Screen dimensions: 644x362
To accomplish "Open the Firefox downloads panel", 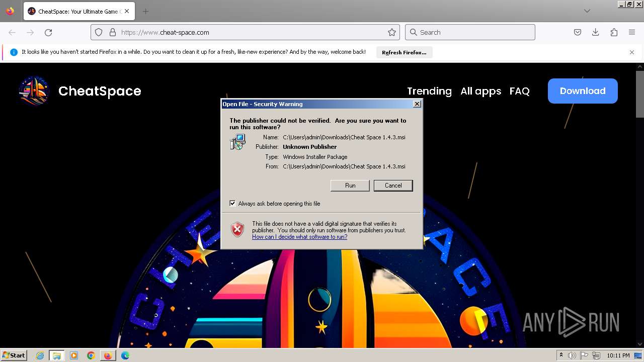I will coord(596,32).
